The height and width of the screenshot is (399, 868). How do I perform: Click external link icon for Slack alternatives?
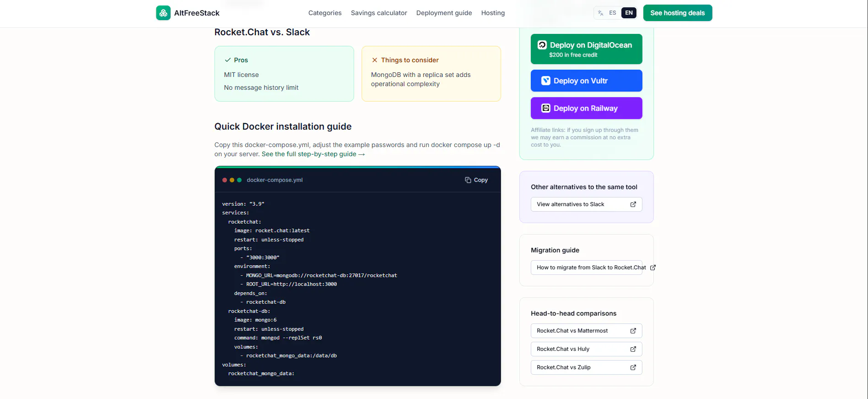[633, 204]
